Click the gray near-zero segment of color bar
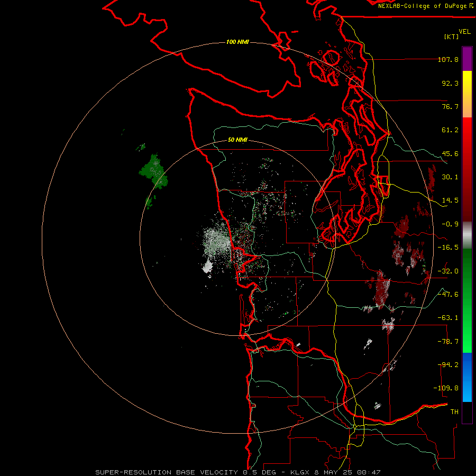This screenshot has height=476, width=476. click(x=467, y=235)
